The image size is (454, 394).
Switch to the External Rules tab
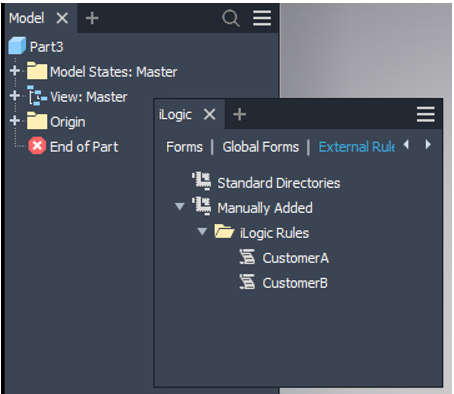pyautogui.click(x=357, y=147)
